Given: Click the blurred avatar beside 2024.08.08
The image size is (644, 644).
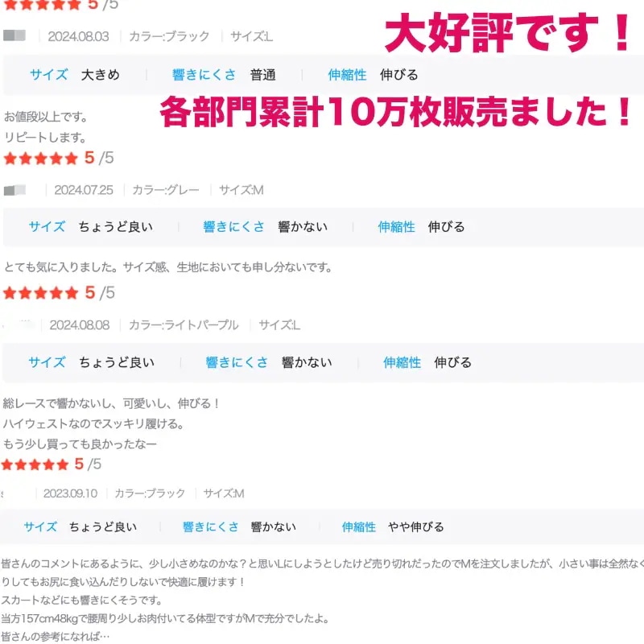Looking at the screenshot, I should pyautogui.click(x=21, y=325).
